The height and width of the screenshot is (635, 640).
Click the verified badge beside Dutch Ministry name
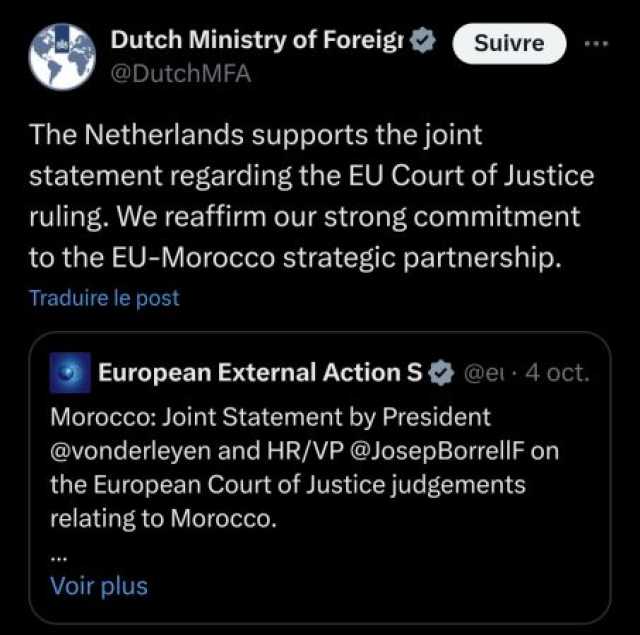click(x=423, y=40)
